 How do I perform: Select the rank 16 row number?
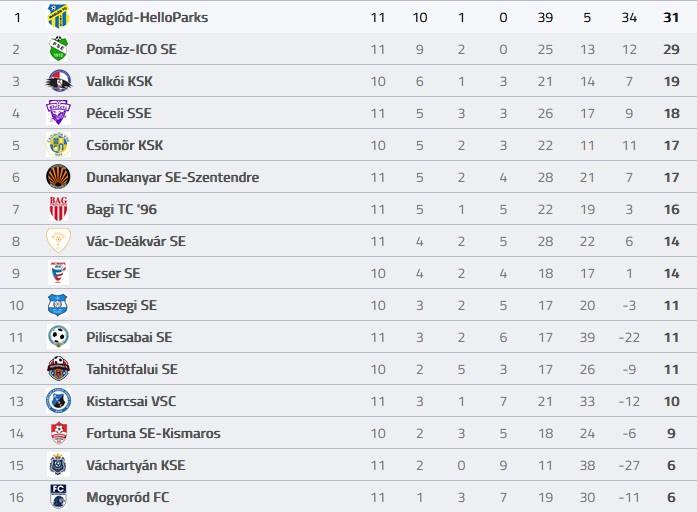[x=16, y=497]
